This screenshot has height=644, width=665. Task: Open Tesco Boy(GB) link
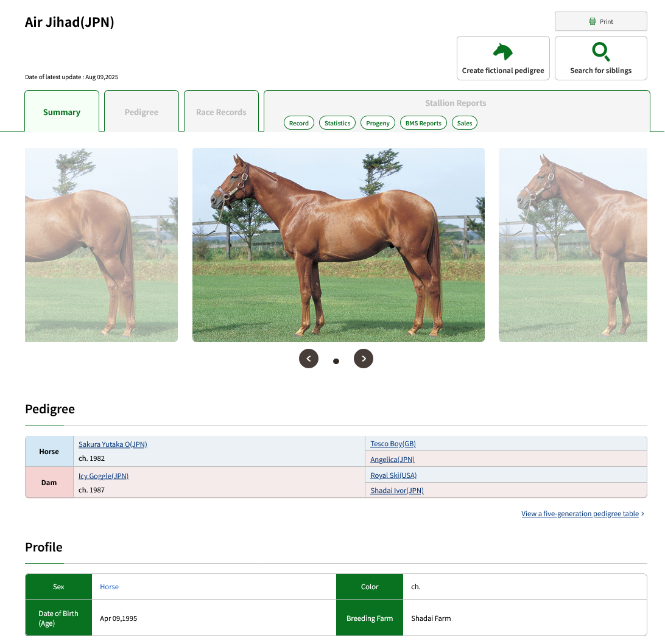pyautogui.click(x=393, y=444)
